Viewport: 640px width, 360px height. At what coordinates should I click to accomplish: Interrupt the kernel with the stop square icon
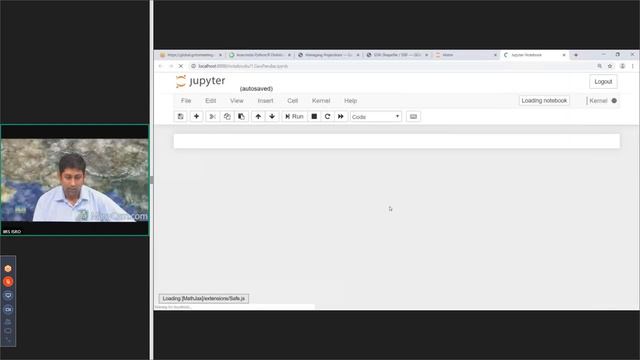click(x=314, y=116)
